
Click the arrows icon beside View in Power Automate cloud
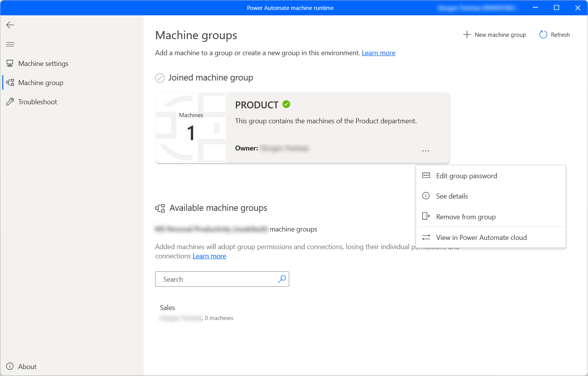point(426,238)
